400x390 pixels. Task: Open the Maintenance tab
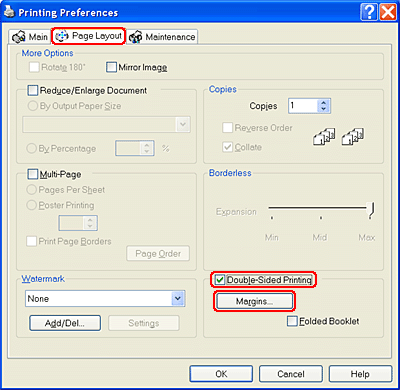click(162, 37)
